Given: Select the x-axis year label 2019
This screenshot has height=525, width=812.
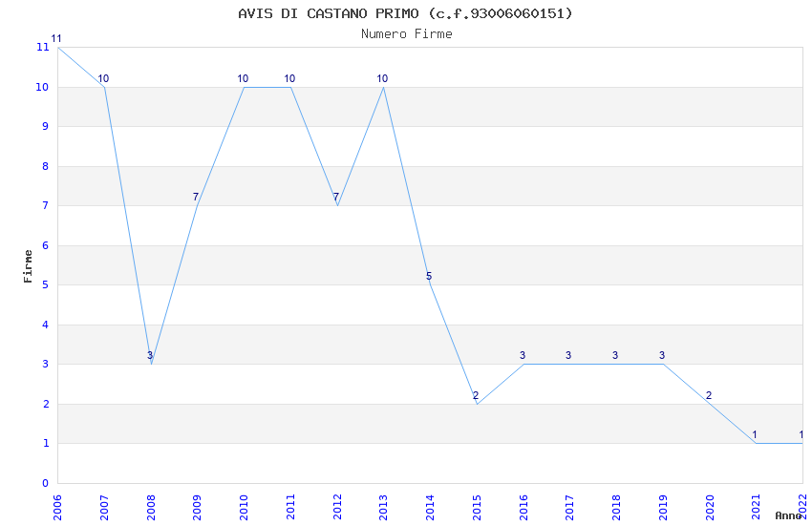Looking at the screenshot, I should pyautogui.click(x=663, y=507).
